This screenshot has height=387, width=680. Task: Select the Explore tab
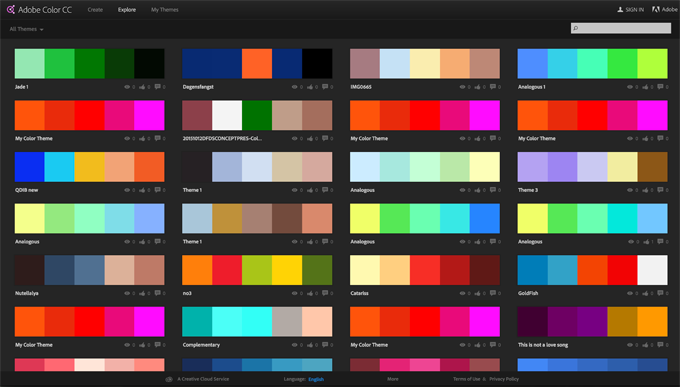[127, 10]
